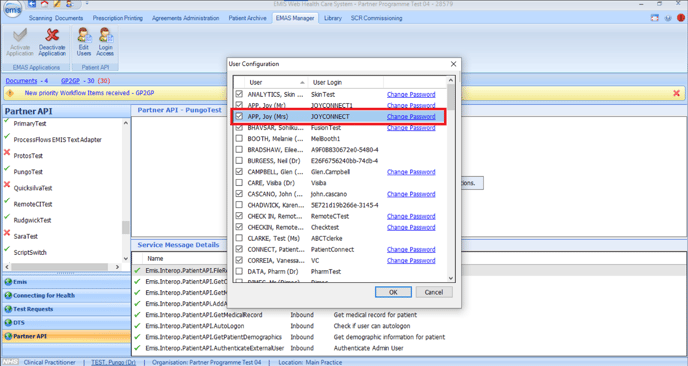Dismiss the workflow notification with red X
Image resolution: width=688 pixels, height=366 pixels.
(676, 93)
